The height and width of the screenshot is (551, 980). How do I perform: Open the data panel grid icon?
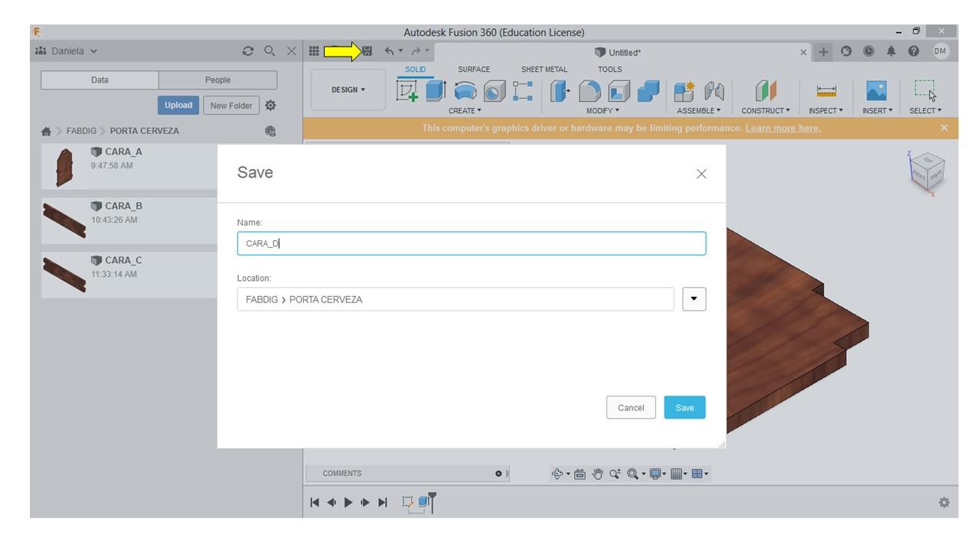click(312, 51)
